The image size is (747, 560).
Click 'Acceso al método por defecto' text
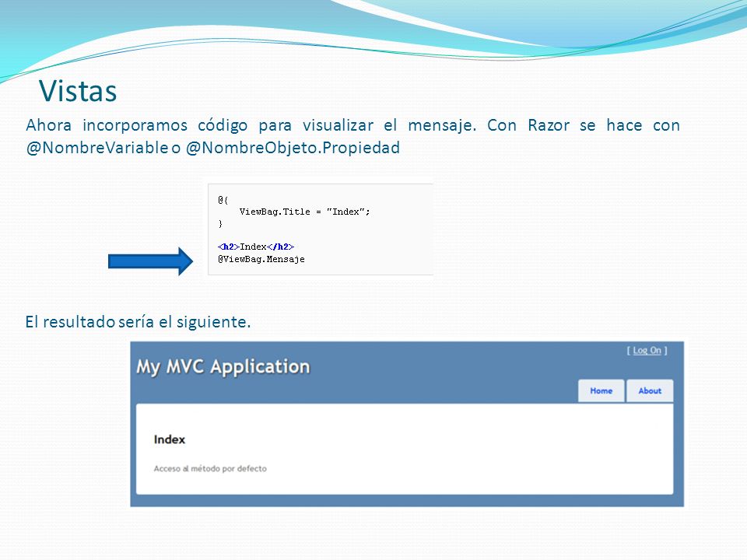click(x=210, y=468)
